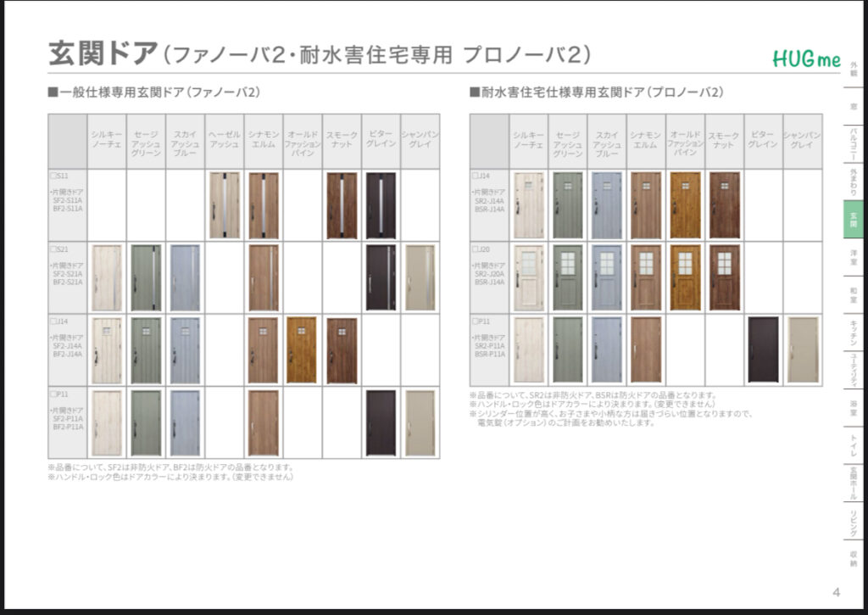
Task: Click Fanova2 P11 シャンパングレイ door
Action: point(420,423)
